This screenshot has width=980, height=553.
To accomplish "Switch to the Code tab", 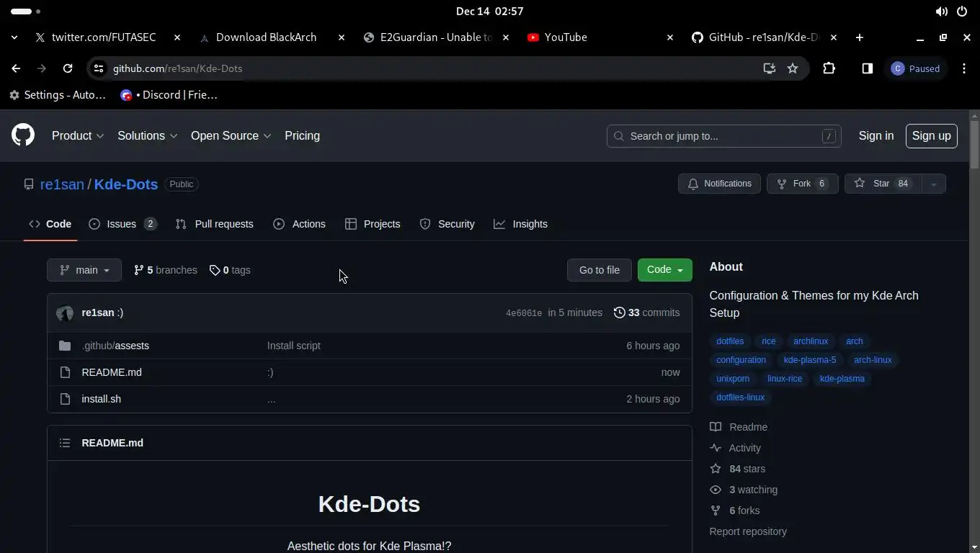I will pos(50,224).
